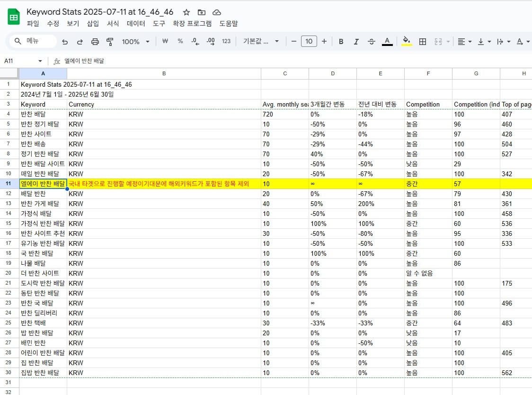
Task: Check cloud save status icon
Action: click(x=217, y=12)
